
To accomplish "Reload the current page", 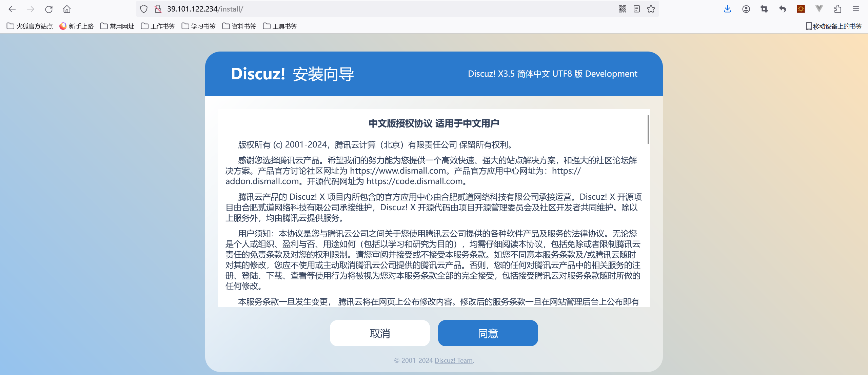I will pyautogui.click(x=49, y=9).
